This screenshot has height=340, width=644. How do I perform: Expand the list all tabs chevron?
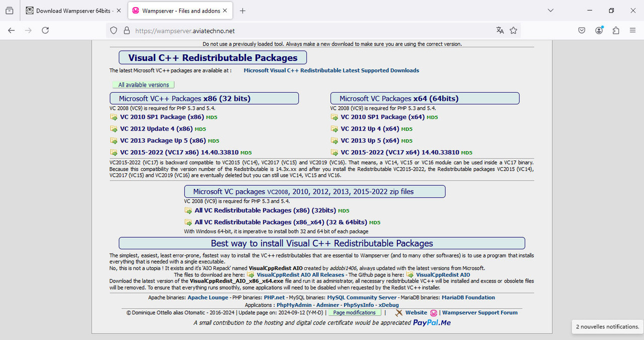pos(550,11)
